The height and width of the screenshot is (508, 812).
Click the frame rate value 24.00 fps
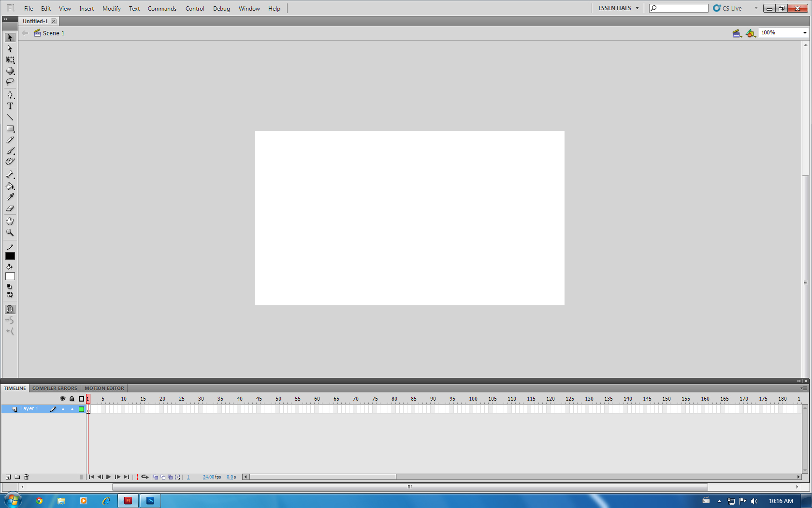point(211,477)
